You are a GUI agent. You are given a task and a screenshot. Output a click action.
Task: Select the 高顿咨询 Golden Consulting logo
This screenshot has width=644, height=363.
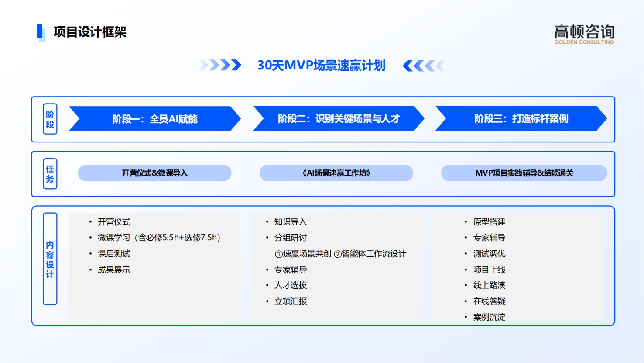585,34
